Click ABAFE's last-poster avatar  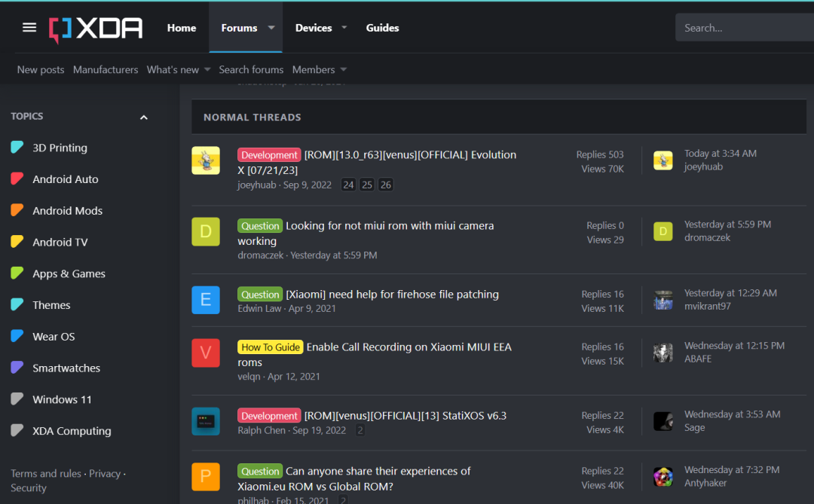point(663,353)
